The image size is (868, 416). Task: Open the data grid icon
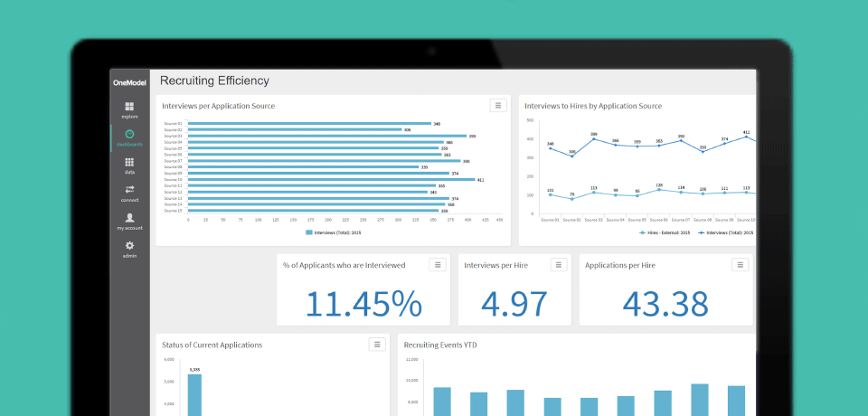point(129,165)
